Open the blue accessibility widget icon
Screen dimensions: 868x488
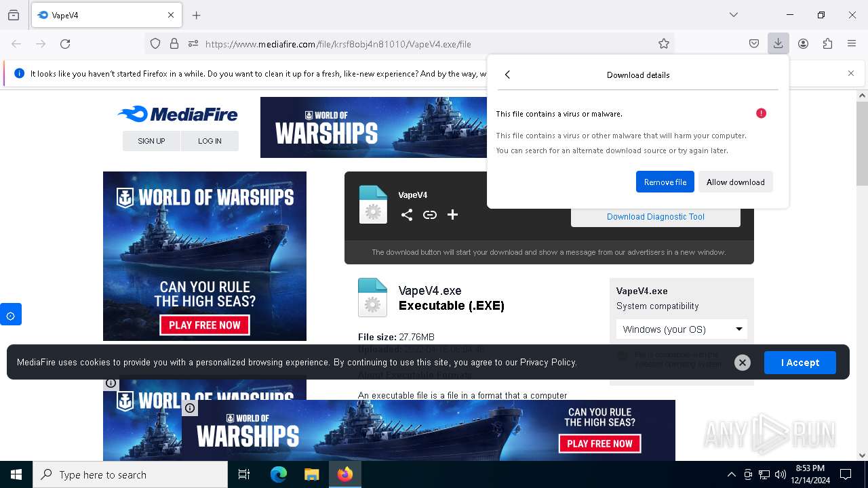pos(11,314)
